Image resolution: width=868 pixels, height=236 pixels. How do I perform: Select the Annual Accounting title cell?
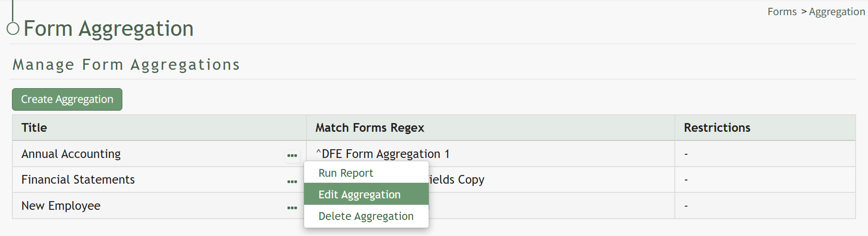click(x=71, y=154)
